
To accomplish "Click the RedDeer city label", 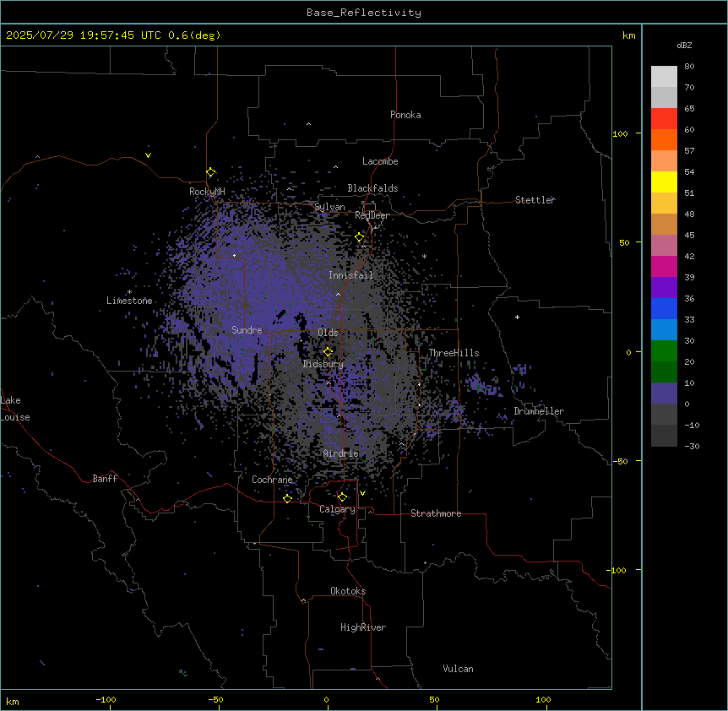I will point(372,215).
